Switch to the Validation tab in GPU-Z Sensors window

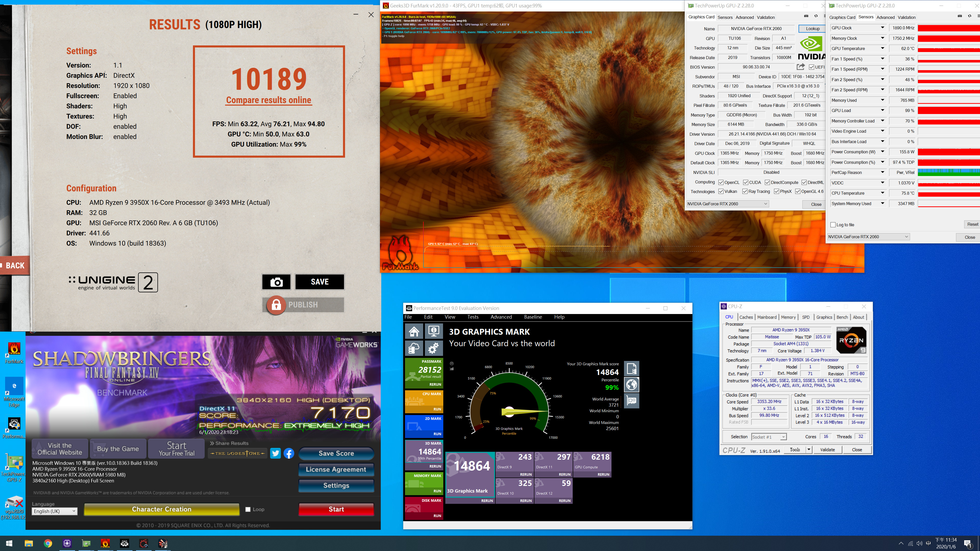(x=906, y=17)
